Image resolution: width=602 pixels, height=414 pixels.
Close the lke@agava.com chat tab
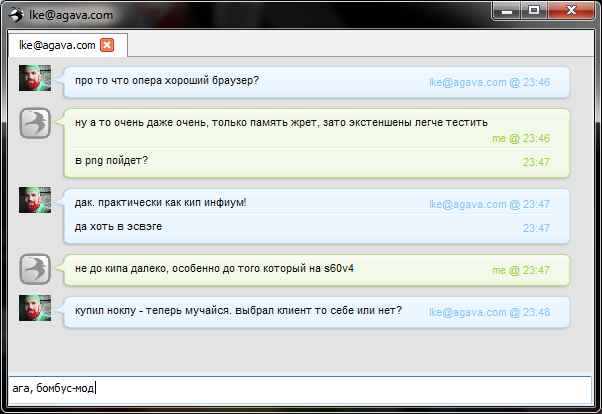pos(107,45)
